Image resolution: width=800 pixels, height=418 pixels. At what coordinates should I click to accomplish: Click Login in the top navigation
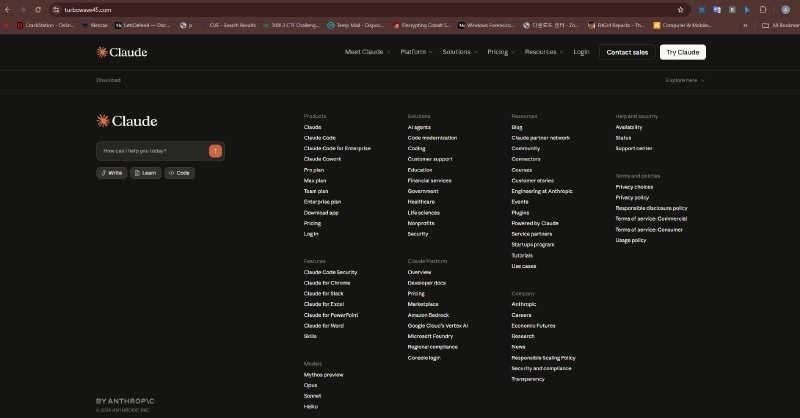point(581,52)
